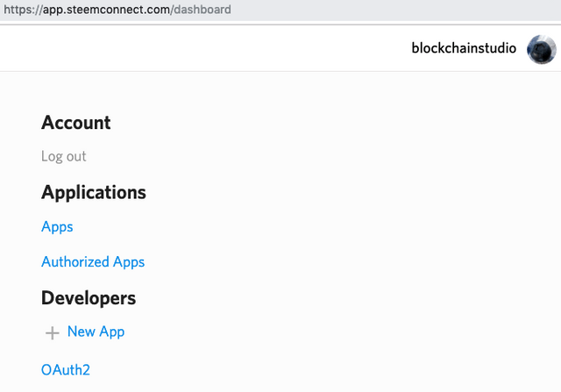
Task: Click the app.steemconnect.com domain in URL
Action: [106, 10]
